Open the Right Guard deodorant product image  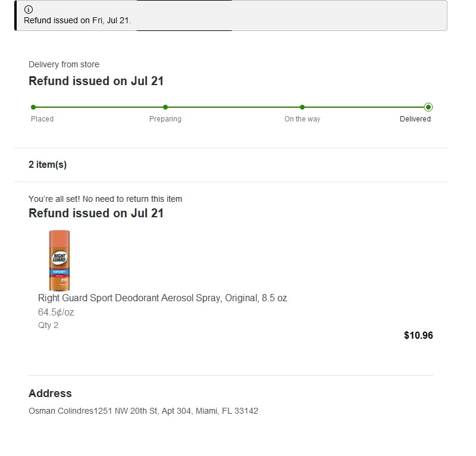click(x=59, y=260)
